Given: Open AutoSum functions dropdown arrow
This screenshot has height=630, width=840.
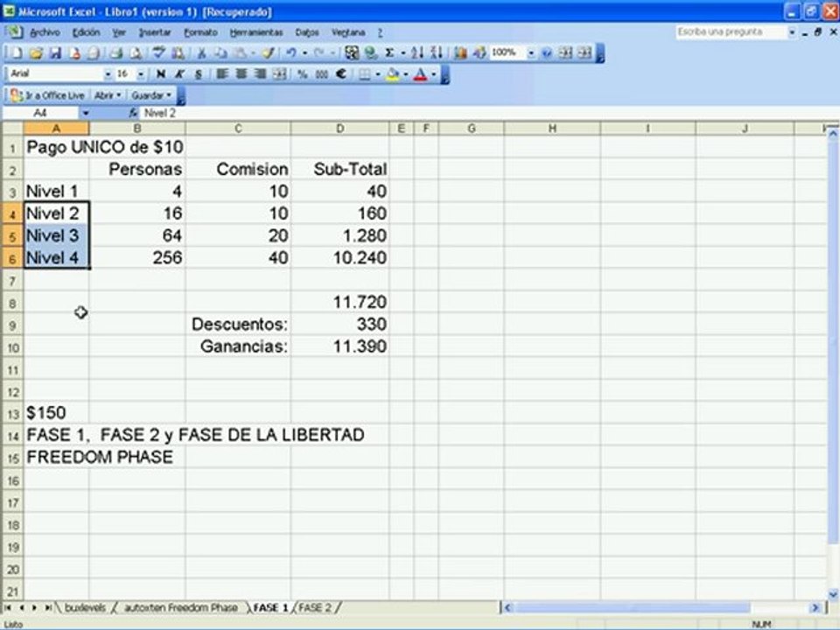Looking at the screenshot, I should click(x=402, y=53).
